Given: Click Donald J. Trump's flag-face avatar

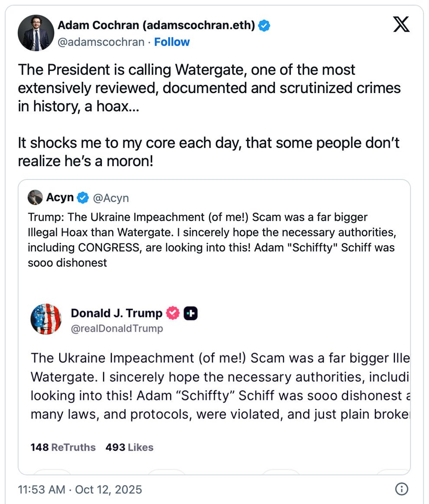Looking at the screenshot, I should [46, 320].
